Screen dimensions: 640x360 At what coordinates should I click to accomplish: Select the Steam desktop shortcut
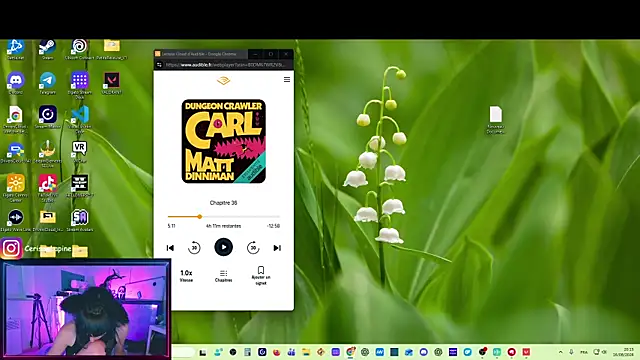47,49
